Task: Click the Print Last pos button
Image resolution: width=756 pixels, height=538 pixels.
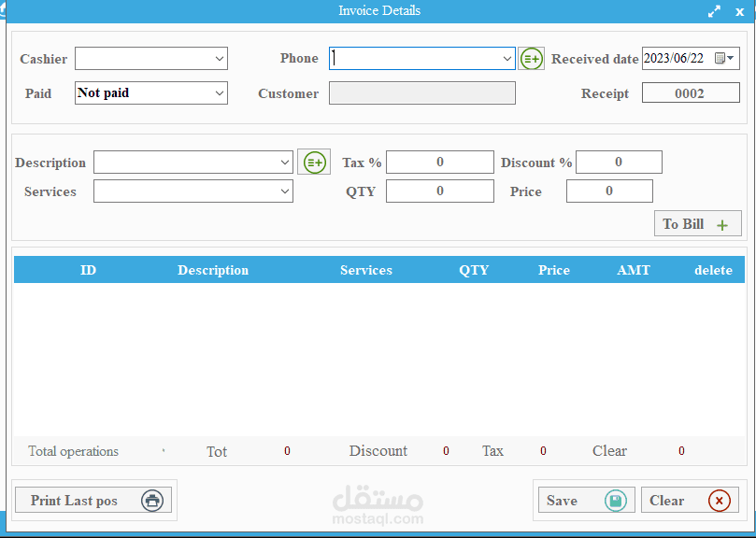Action: (93, 500)
